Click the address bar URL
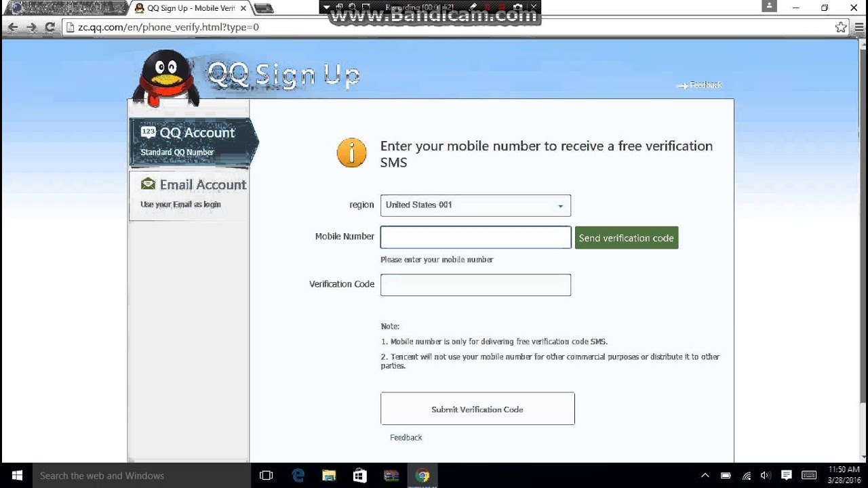 coord(168,28)
